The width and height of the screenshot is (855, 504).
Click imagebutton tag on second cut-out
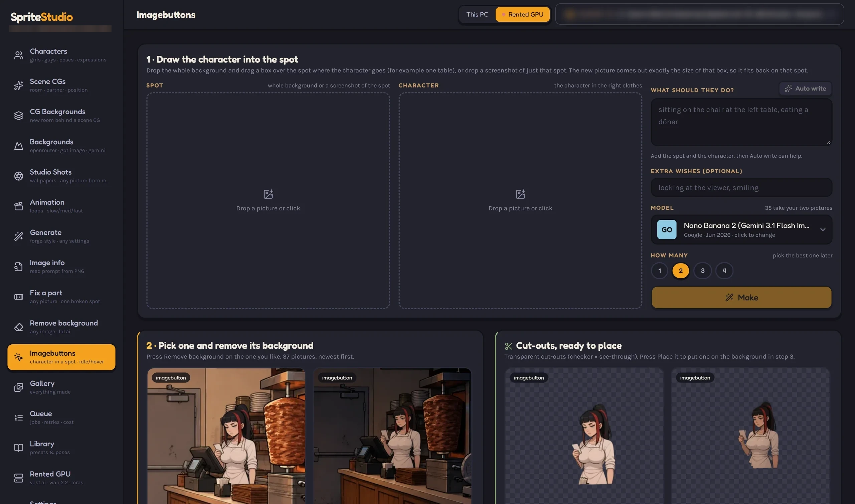695,378
